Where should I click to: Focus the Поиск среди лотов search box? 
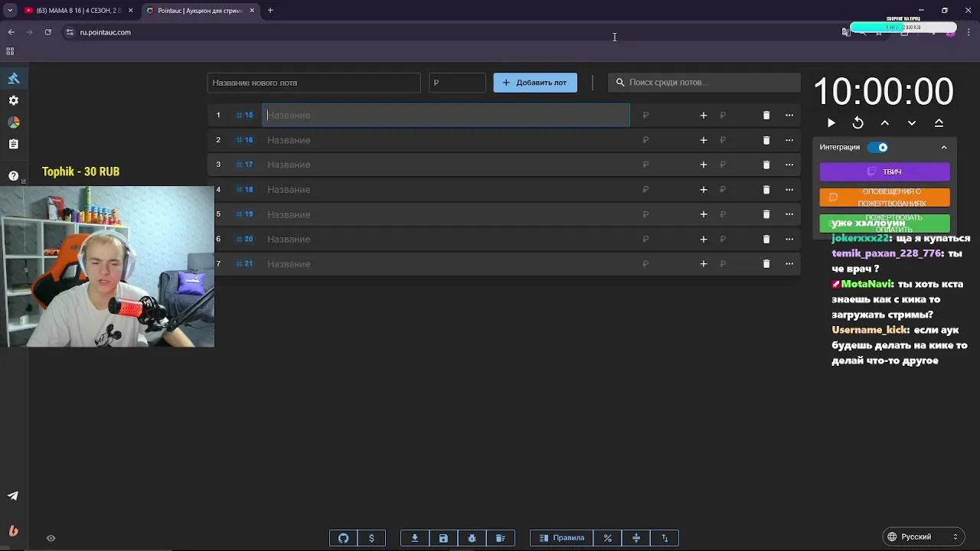(704, 83)
